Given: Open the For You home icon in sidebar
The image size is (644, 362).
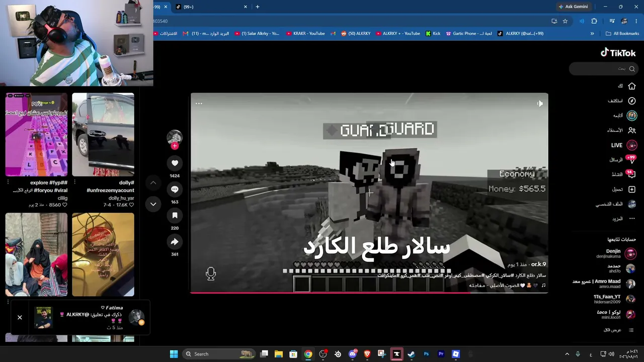Looking at the screenshot, I should (x=631, y=86).
